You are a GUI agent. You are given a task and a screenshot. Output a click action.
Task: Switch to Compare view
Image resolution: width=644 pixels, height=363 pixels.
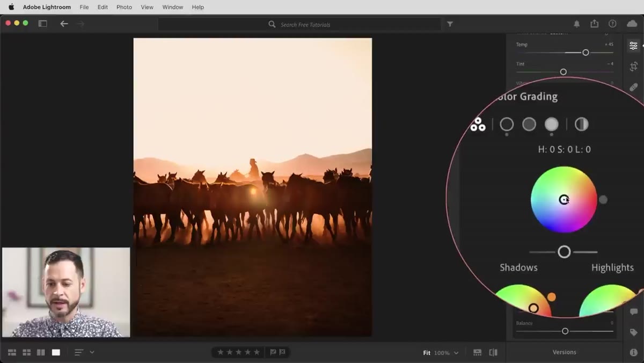point(41,353)
